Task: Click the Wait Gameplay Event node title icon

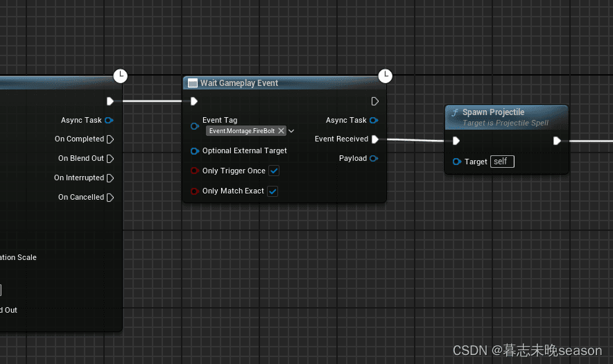Action: coord(192,83)
